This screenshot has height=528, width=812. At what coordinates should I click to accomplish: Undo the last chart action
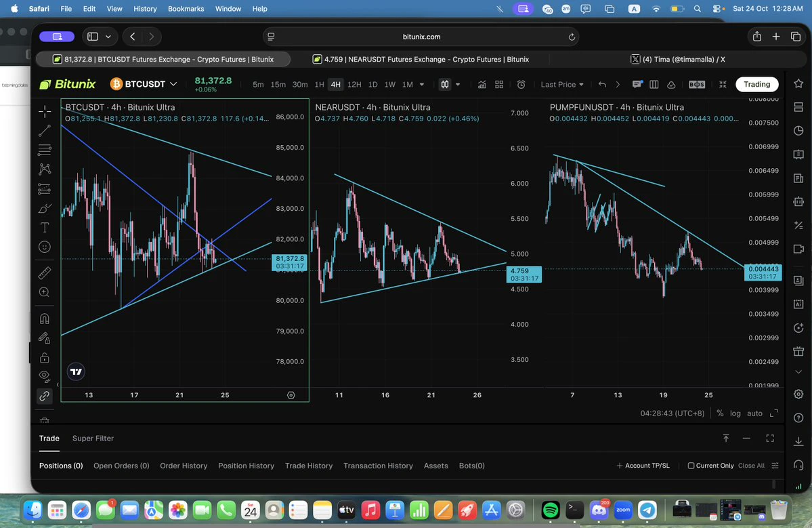coord(602,85)
